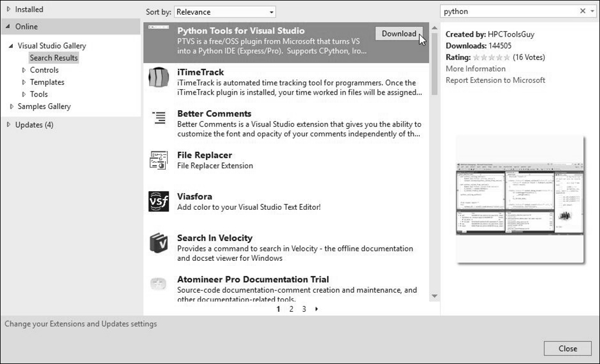Close the Extensions and Updates dialog
The image size is (600, 364).
pyautogui.click(x=568, y=348)
